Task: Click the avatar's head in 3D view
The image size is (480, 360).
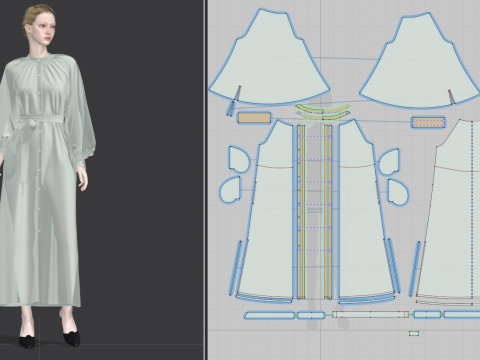Action: tap(39, 25)
